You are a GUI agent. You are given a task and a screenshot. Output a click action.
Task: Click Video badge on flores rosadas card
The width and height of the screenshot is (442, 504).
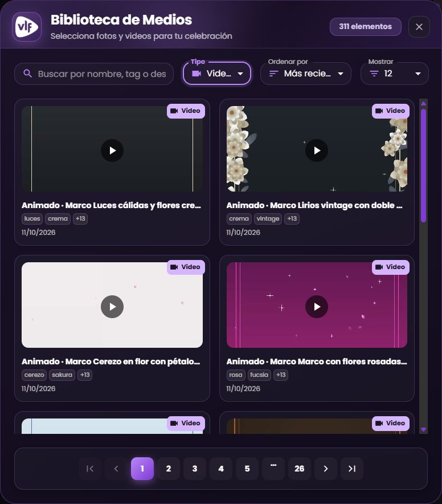point(391,267)
